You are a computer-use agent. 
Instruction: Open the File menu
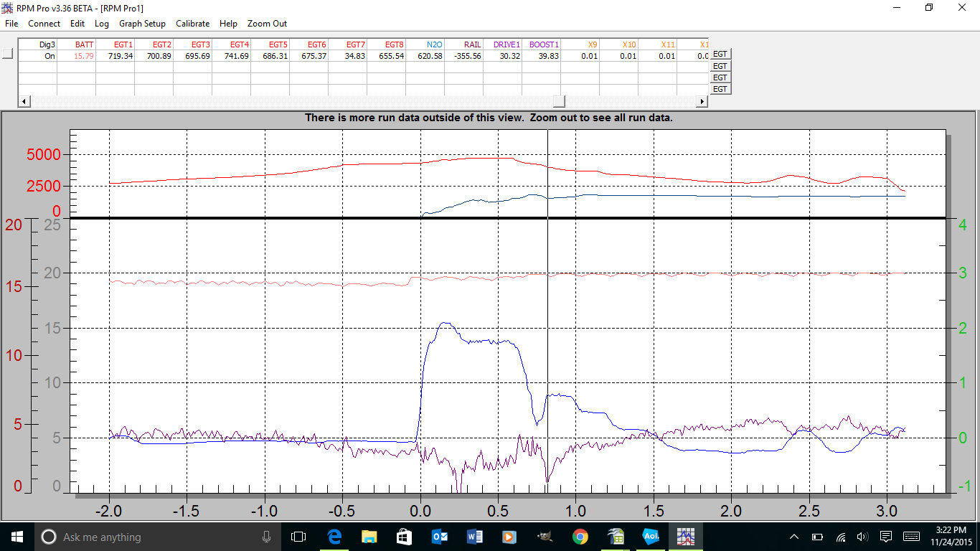pyautogui.click(x=11, y=24)
